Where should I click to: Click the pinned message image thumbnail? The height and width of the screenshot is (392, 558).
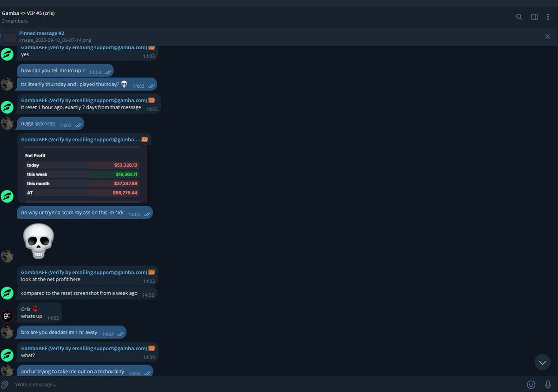pyautogui.click(x=8, y=36)
